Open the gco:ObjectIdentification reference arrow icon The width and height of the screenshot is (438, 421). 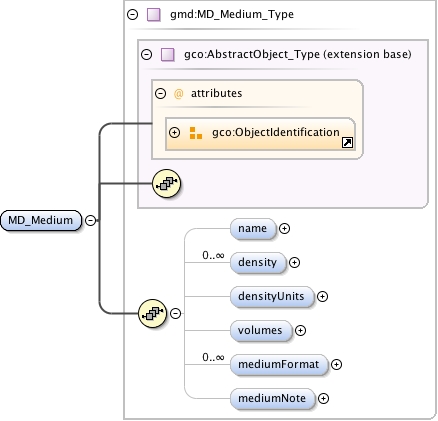click(x=347, y=143)
